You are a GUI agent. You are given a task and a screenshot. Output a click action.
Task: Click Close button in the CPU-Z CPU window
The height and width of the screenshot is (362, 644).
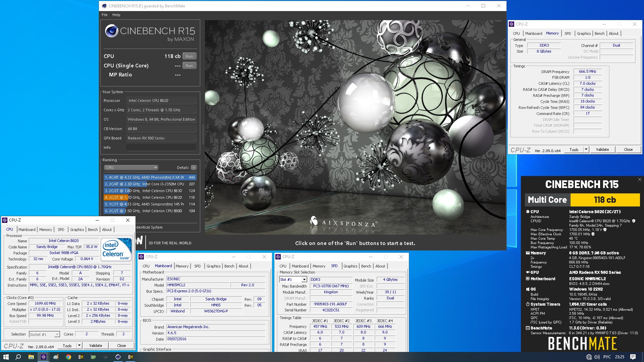click(x=121, y=346)
